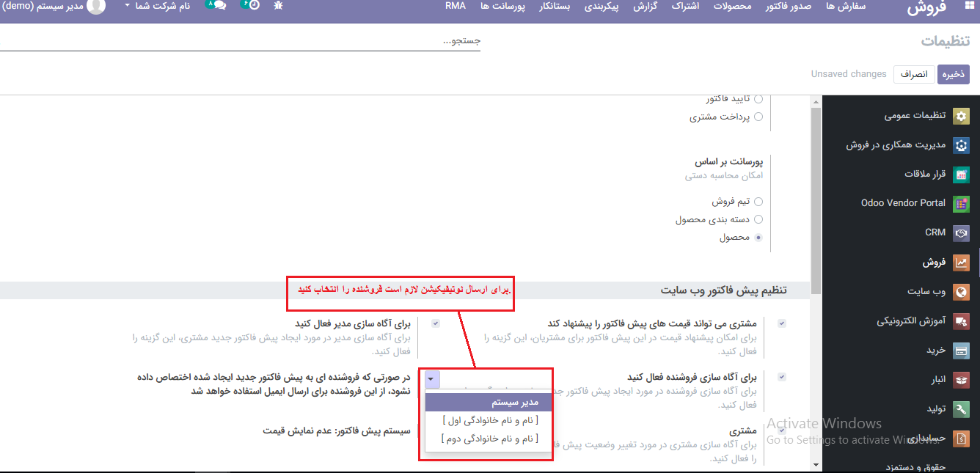The image size is (980, 473).
Task: Open the پیکربندی menu
Action: [600, 6]
